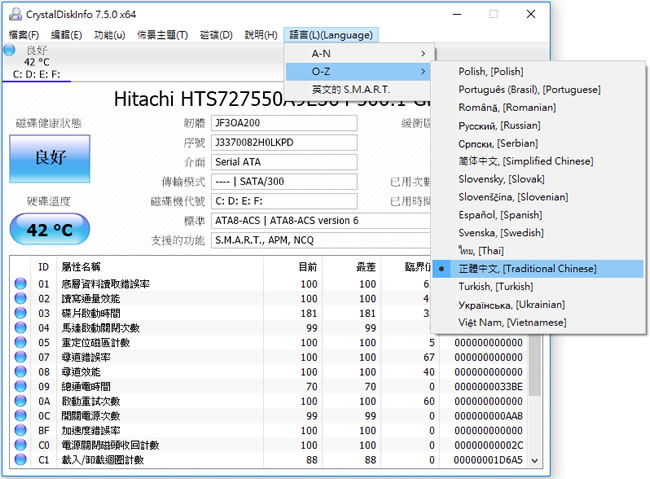Select the 載入/卸載迴圈計數 attribute row
Viewport: 650px width, 479px height.
coord(269,460)
